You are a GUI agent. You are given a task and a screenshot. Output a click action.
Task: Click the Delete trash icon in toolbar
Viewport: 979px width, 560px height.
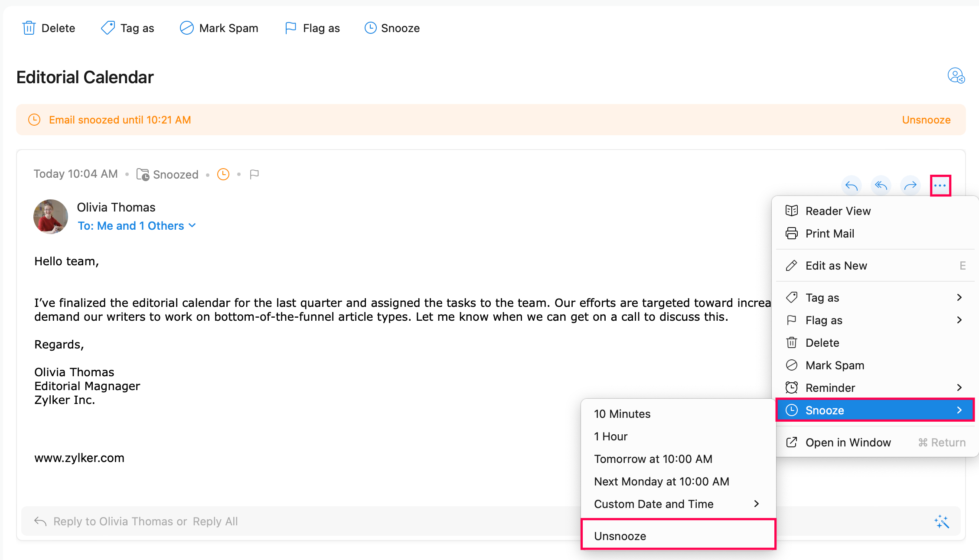coord(29,28)
